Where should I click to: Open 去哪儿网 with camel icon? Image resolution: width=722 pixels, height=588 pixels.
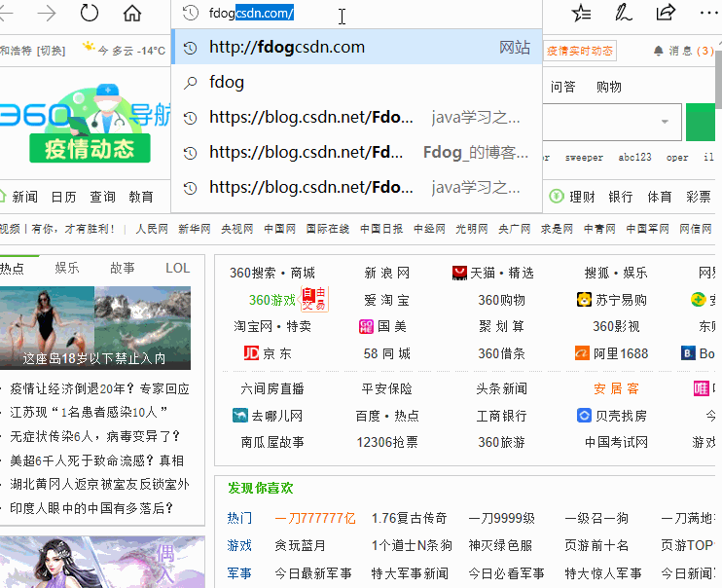(268, 416)
